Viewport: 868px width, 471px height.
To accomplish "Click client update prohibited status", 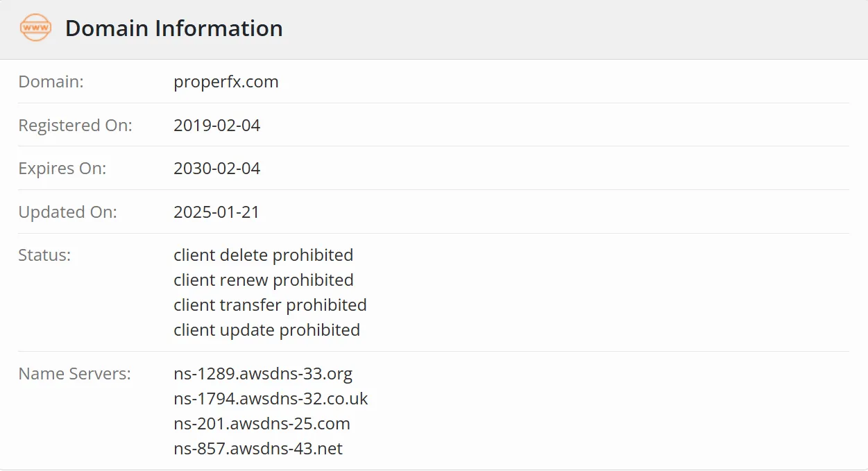I will [267, 330].
